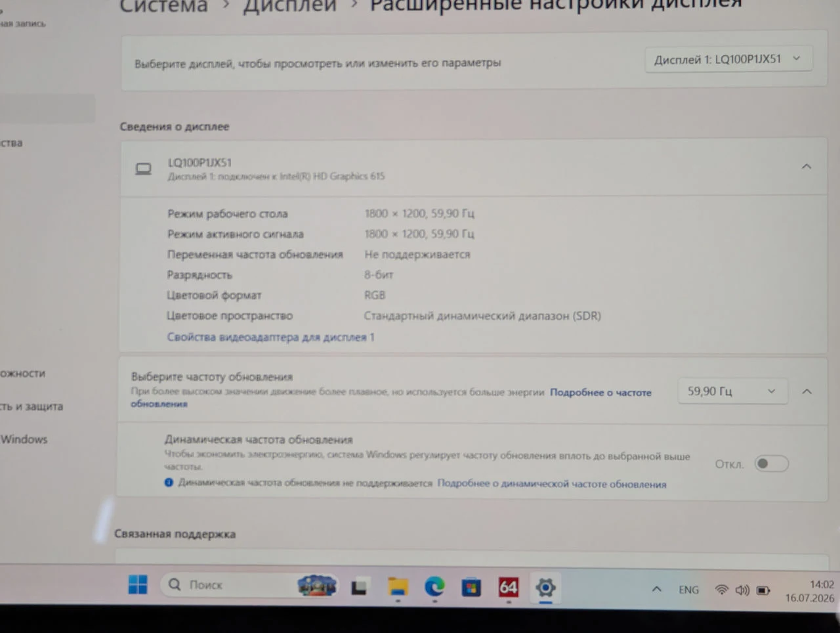Launch Microsoft Edge from the taskbar
840x633 pixels.
click(x=434, y=586)
